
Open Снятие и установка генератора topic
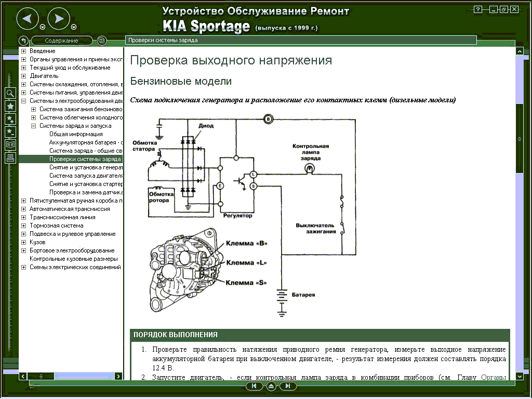(86, 167)
